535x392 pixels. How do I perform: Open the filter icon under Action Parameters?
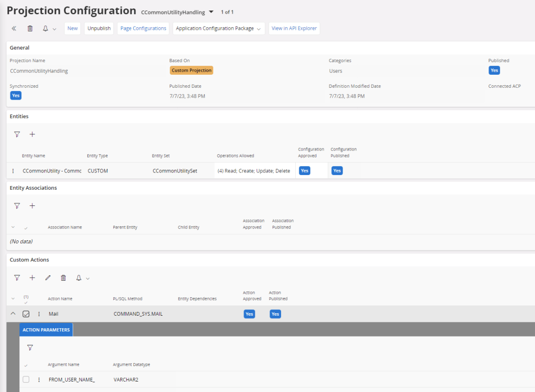(30, 348)
